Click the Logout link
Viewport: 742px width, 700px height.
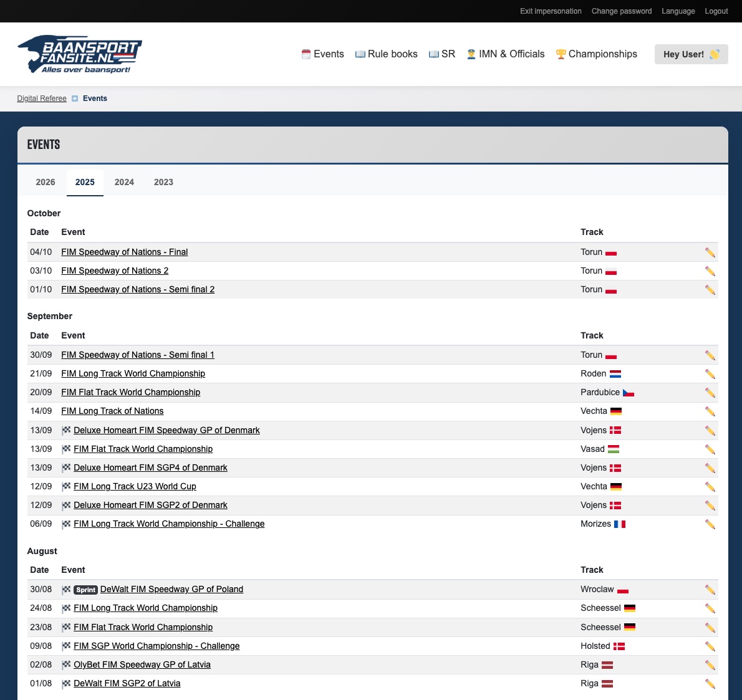(716, 11)
